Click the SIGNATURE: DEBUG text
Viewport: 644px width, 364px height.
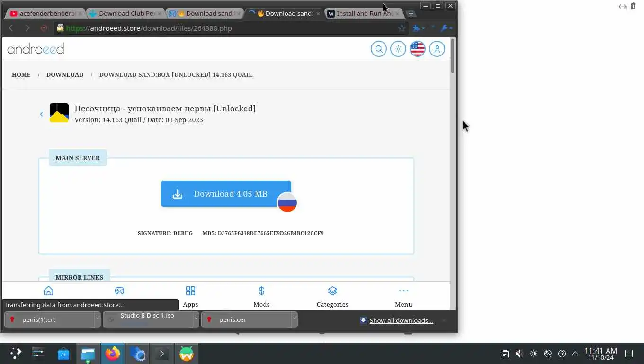point(165,233)
